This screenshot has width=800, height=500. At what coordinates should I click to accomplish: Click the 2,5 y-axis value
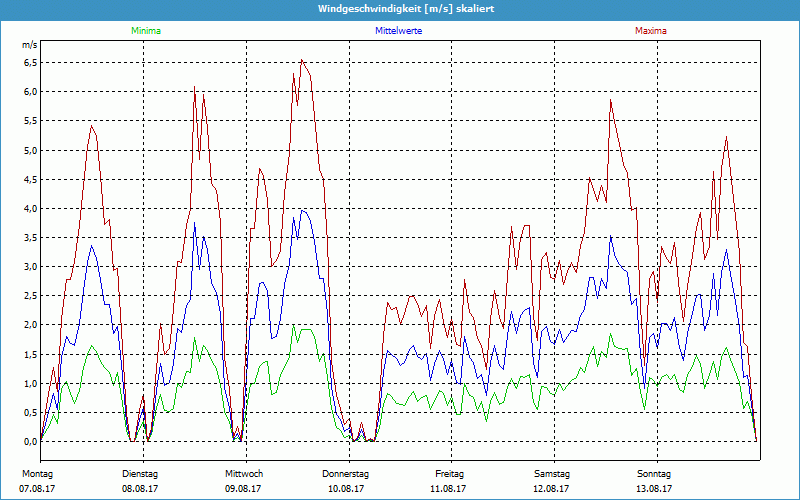(30, 296)
